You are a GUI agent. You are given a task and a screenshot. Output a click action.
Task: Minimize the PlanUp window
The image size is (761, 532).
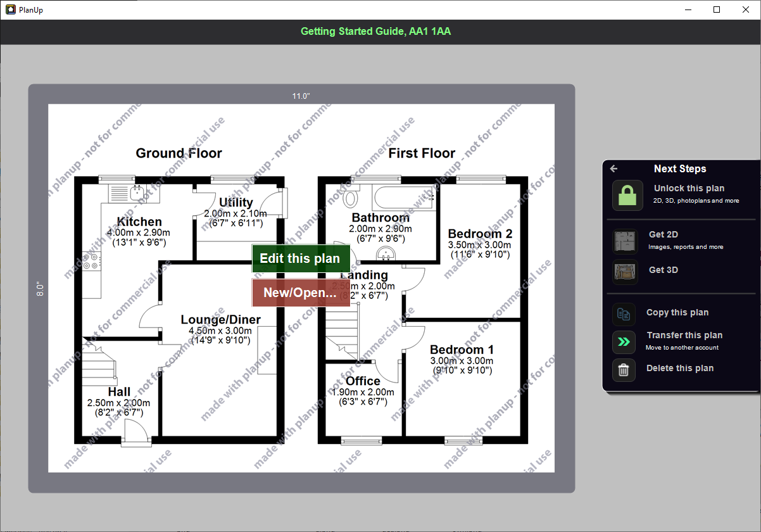pos(688,9)
